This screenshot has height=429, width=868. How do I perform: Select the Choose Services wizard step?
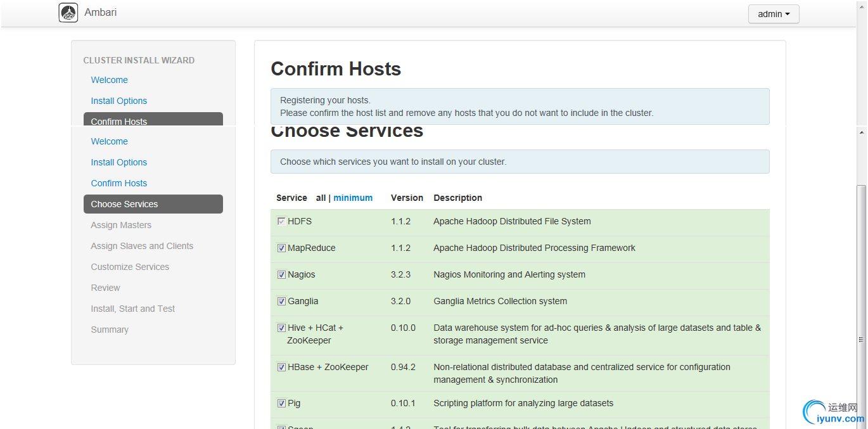[x=124, y=204]
